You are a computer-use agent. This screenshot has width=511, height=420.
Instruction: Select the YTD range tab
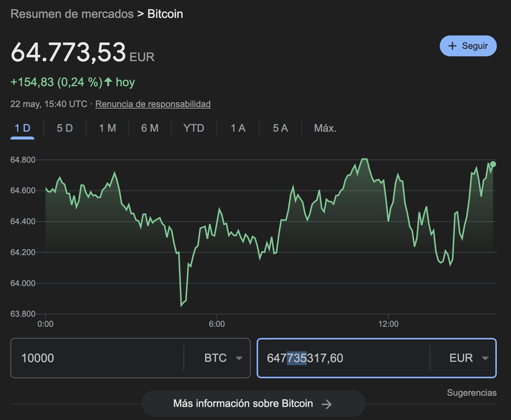(x=194, y=128)
